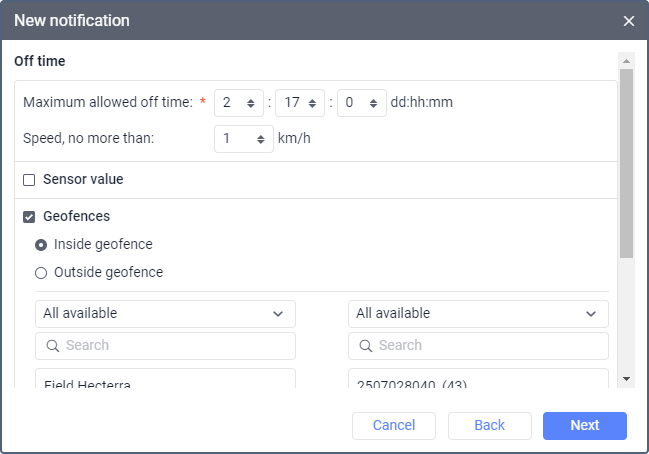Click the search magnifier in right geofence list
Image resolution: width=649 pixels, height=454 pixels.
coord(364,346)
